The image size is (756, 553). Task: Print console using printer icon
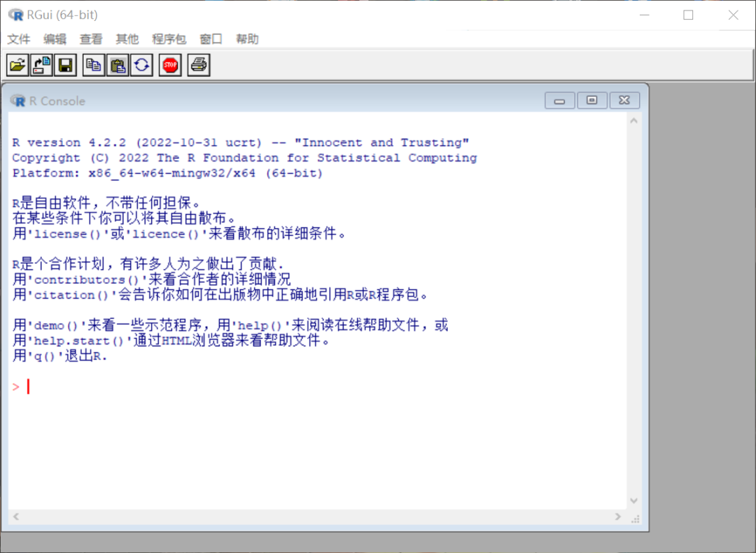pos(199,65)
